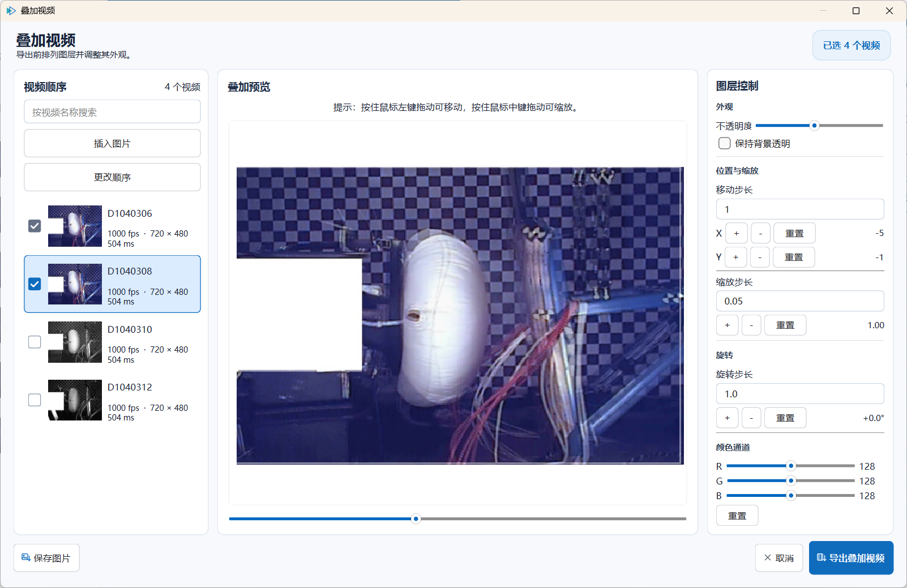
Task: Increase Y position with plus button
Action: [736, 257]
